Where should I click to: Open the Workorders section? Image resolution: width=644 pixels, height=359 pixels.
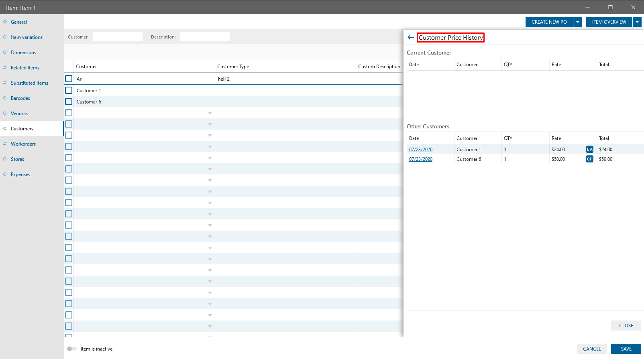click(x=23, y=144)
